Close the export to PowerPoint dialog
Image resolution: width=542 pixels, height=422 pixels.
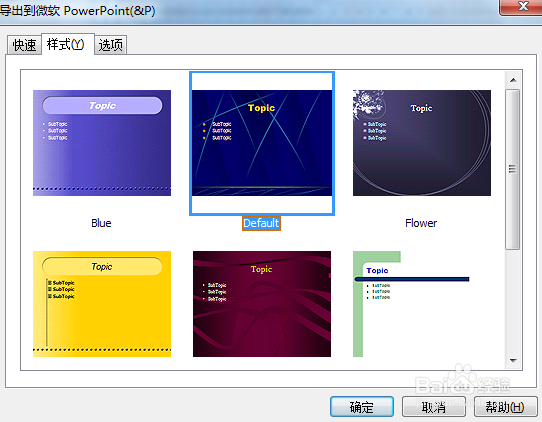coord(523,6)
